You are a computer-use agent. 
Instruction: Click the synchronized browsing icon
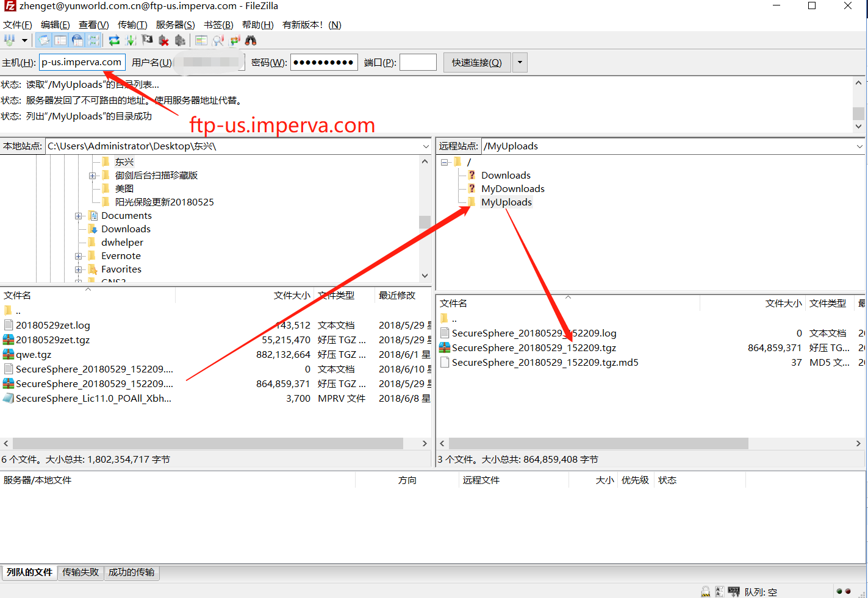[235, 40]
